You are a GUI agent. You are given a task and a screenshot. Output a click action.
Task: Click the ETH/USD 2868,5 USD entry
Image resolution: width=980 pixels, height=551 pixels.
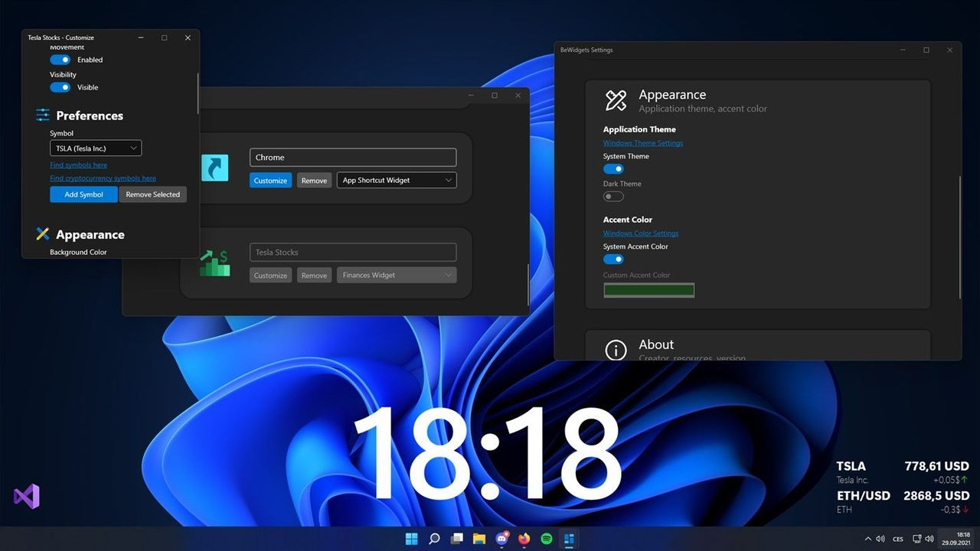tap(902, 502)
